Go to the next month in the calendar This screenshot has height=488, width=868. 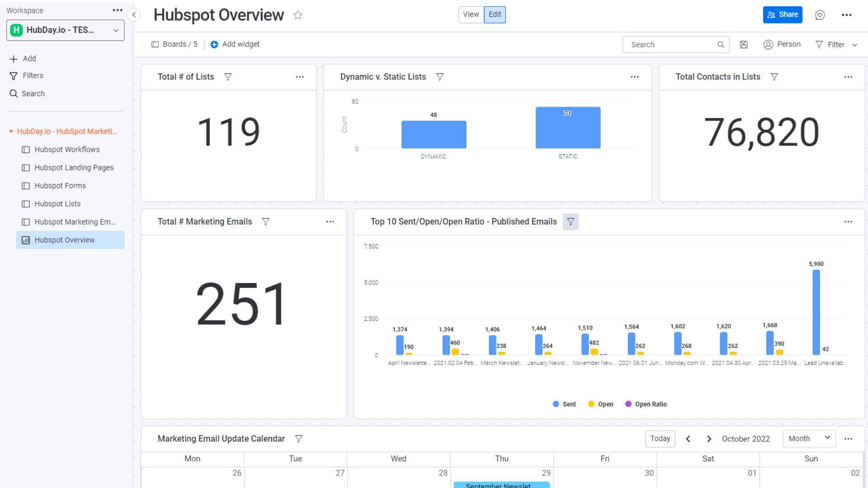coord(709,439)
